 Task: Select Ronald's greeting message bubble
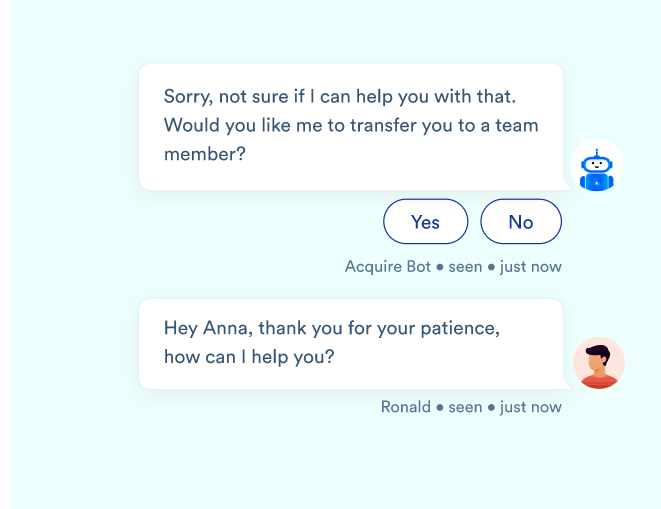point(351,344)
